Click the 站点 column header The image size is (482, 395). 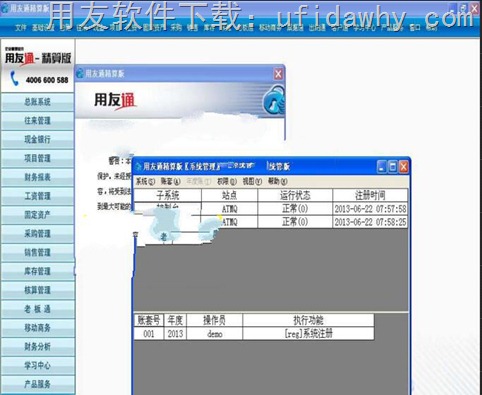click(229, 195)
